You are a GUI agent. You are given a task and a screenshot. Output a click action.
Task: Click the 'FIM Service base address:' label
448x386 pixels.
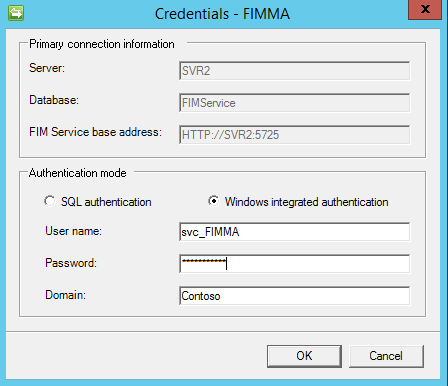tap(95, 132)
